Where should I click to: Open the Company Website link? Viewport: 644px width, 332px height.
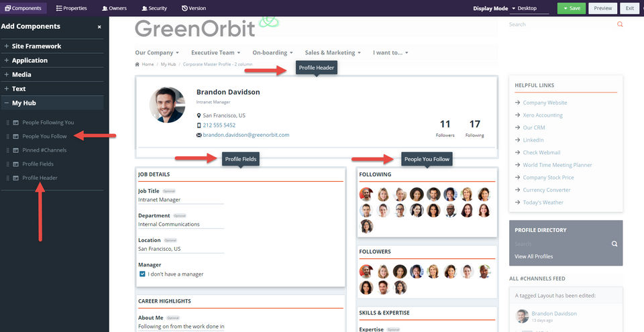545,103
